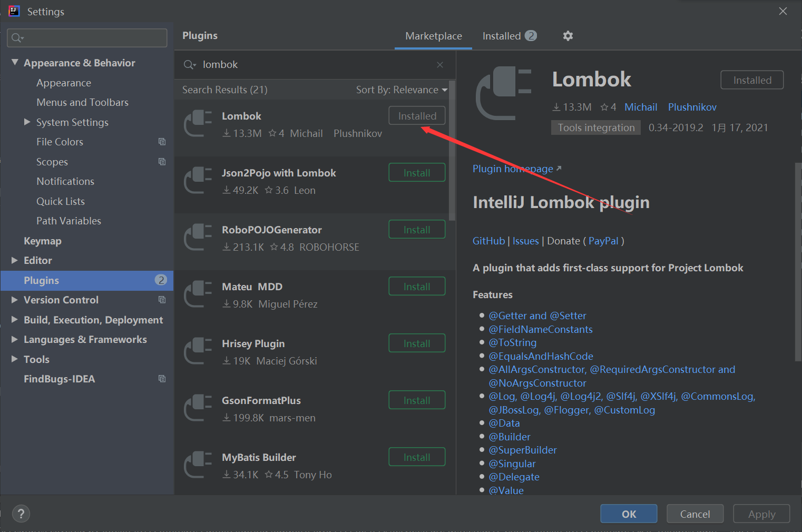Click inside the top settings search field

click(87, 37)
